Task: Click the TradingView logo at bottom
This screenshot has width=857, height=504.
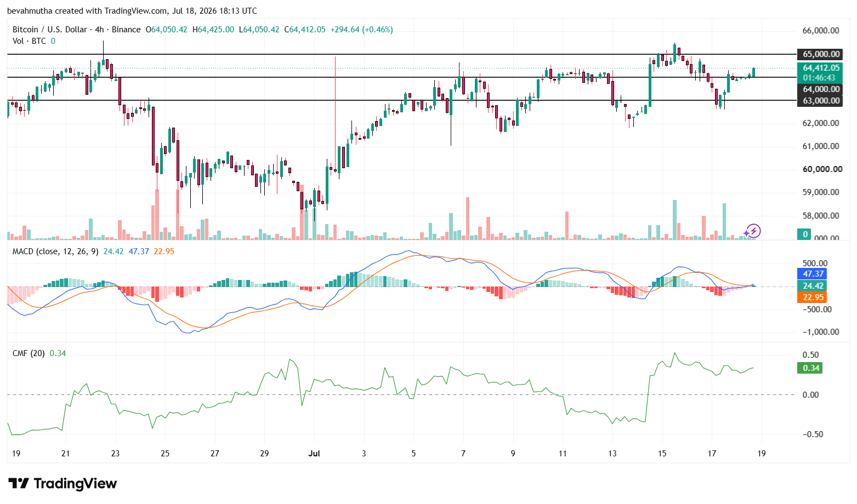Action: (63, 483)
